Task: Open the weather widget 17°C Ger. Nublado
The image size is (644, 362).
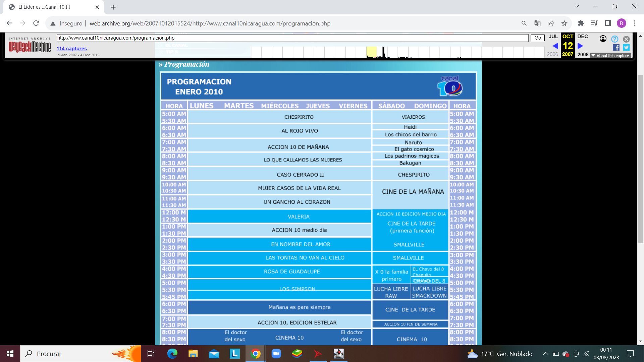Action: 500,354
